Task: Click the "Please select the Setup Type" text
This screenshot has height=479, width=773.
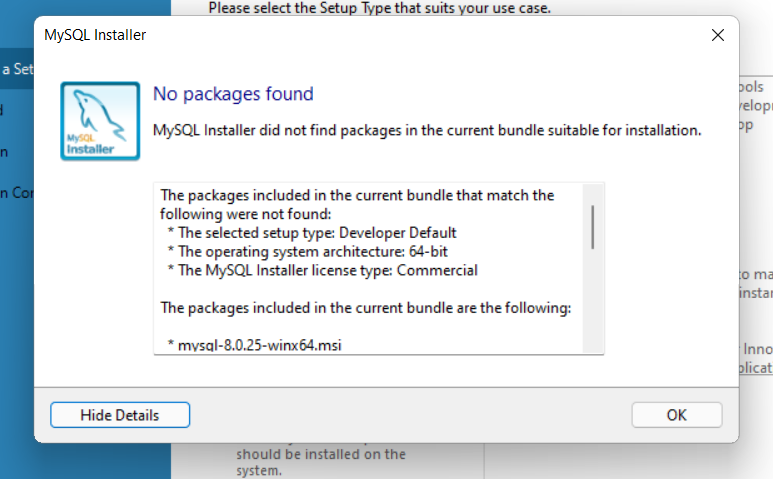Action: point(380,8)
